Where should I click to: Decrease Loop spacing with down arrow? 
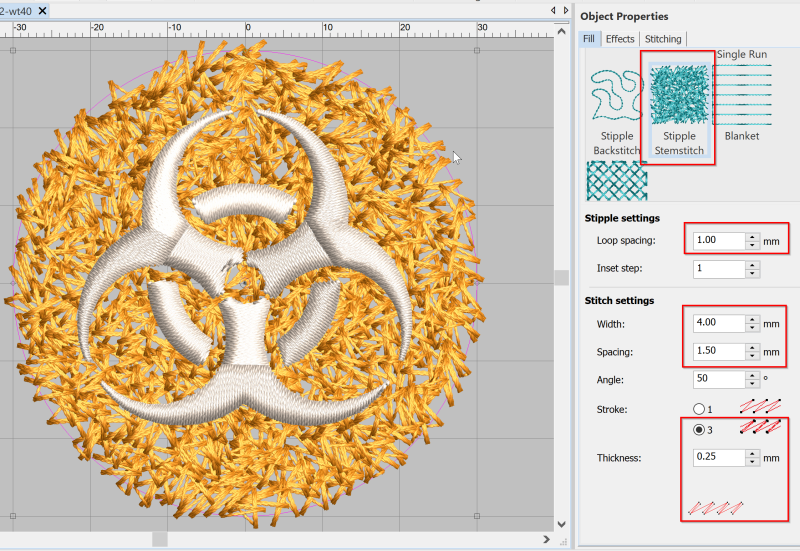753,245
